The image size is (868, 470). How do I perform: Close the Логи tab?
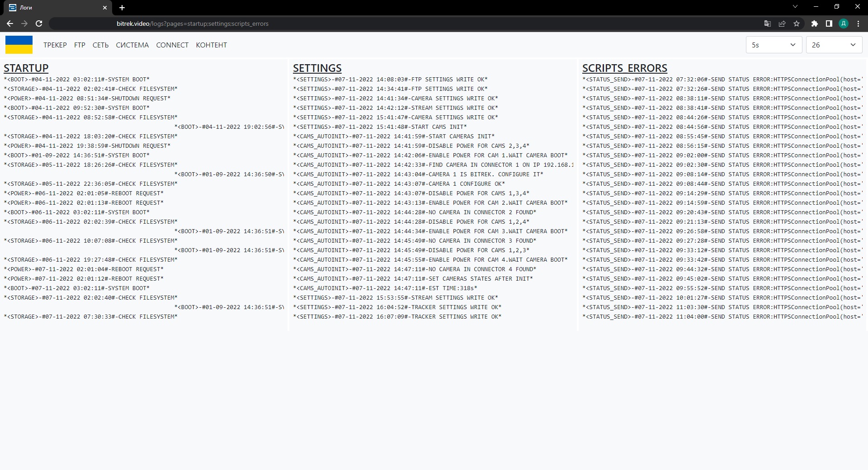point(105,8)
